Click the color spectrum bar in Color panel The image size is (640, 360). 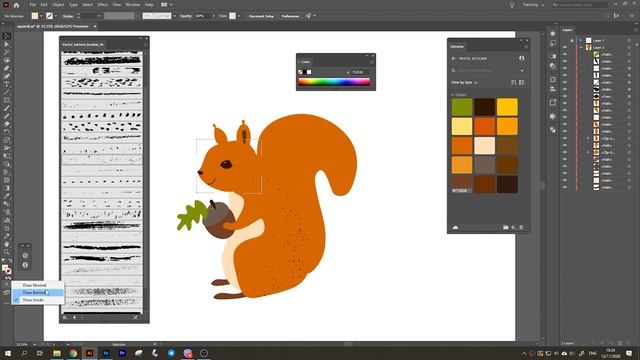[334, 82]
